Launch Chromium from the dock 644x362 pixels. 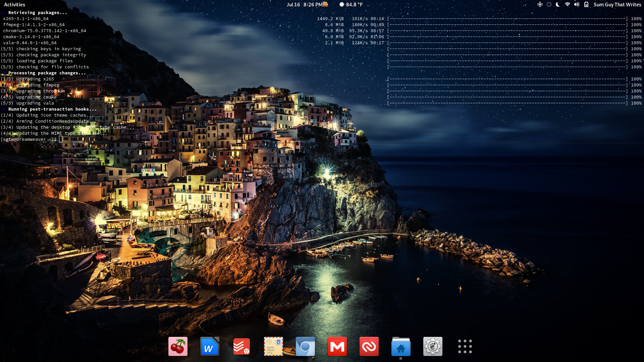pyautogui.click(x=305, y=346)
